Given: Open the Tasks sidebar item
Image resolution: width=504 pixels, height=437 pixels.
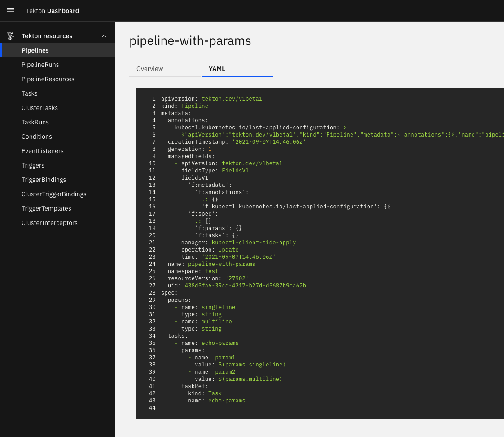Looking at the screenshot, I should (57, 93).
